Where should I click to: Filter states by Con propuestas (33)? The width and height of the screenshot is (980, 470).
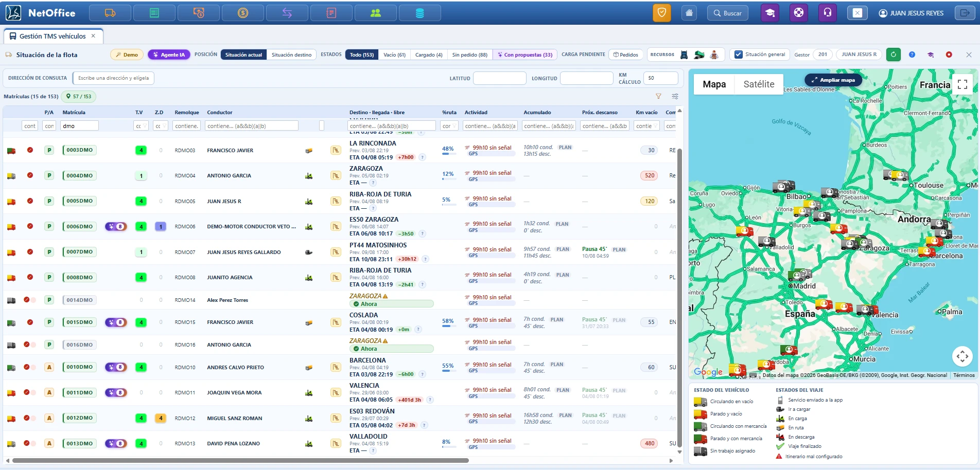[525, 55]
